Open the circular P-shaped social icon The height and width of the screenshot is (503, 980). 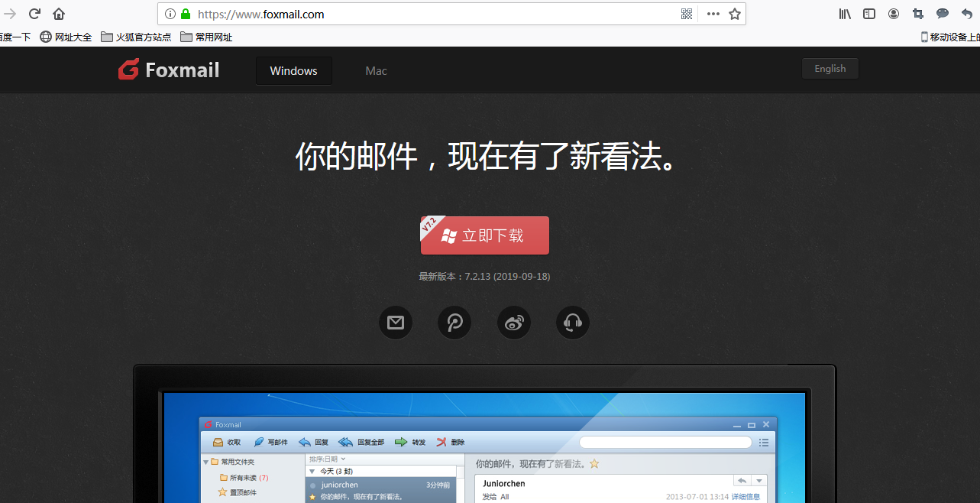pyautogui.click(x=454, y=323)
